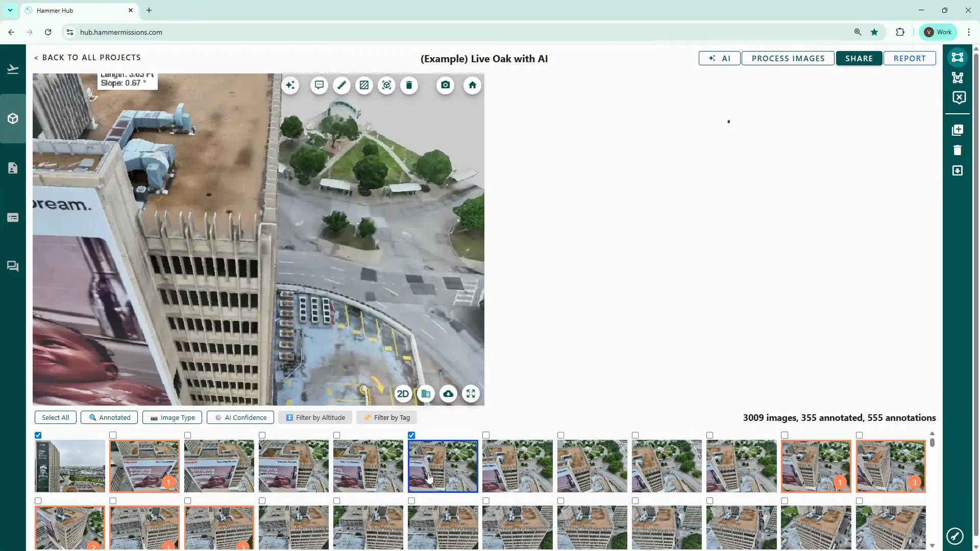
Task: Click the cloud download icon in viewer
Action: (448, 394)
